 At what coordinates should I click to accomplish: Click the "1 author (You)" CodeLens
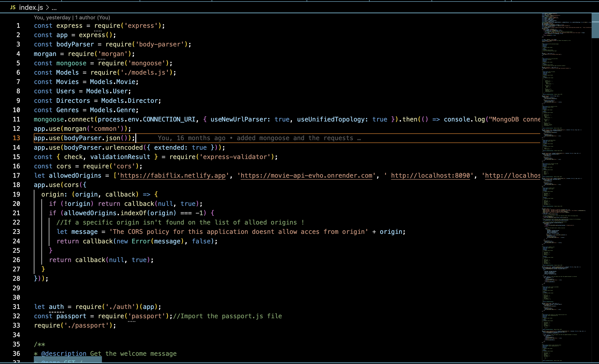92,18
